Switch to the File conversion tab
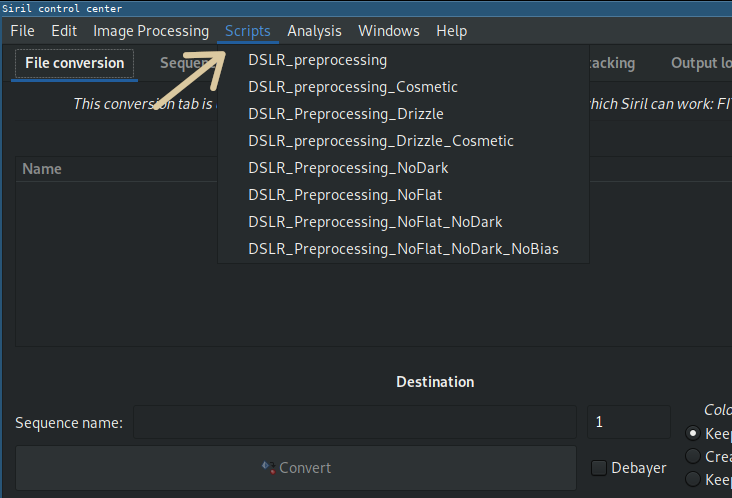 (x=75, y=63)
